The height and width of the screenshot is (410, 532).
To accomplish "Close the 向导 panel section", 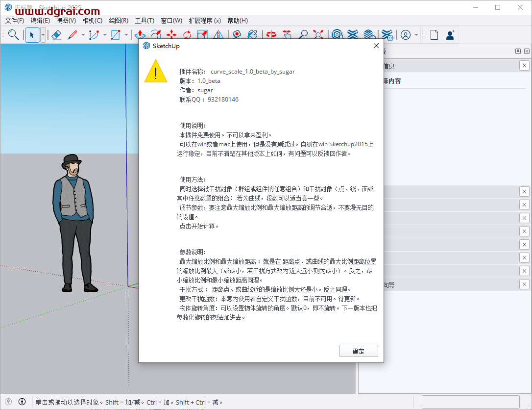I will coord(524,284).
